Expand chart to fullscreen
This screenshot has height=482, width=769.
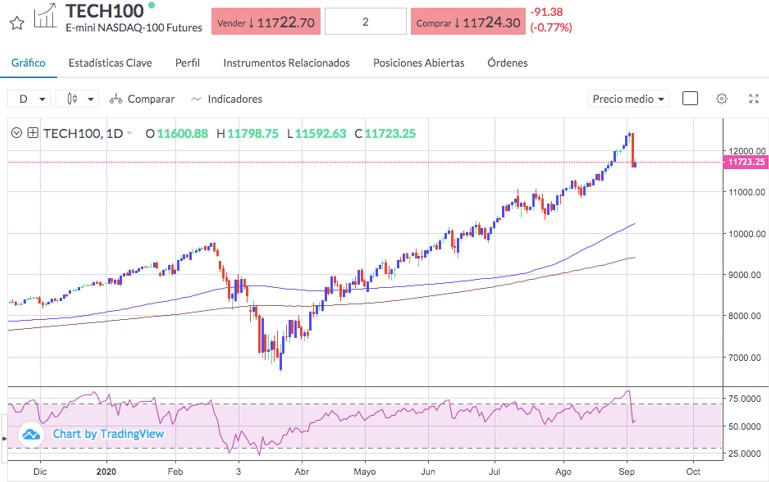tap(754, 99)
